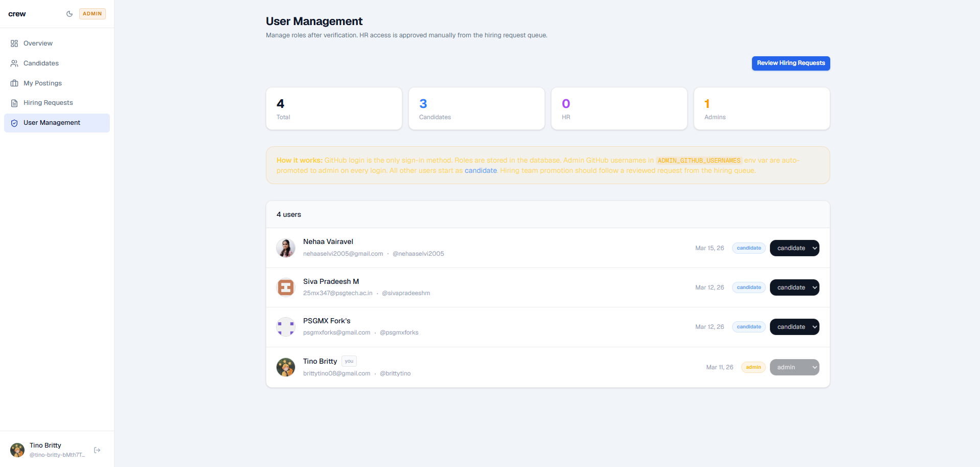Click the Review Hiring Requests button
Image resolution: width=980 pixels, height=467 pixels.
(790, 63)
